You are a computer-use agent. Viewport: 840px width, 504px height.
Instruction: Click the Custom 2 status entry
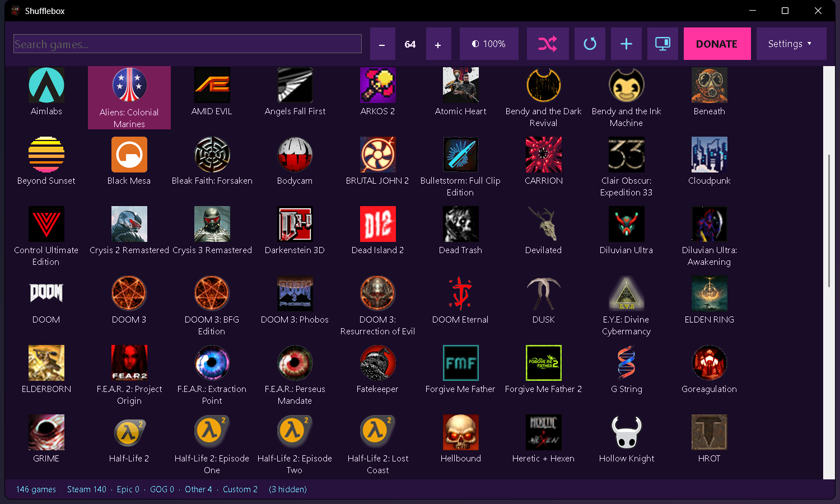240,489
